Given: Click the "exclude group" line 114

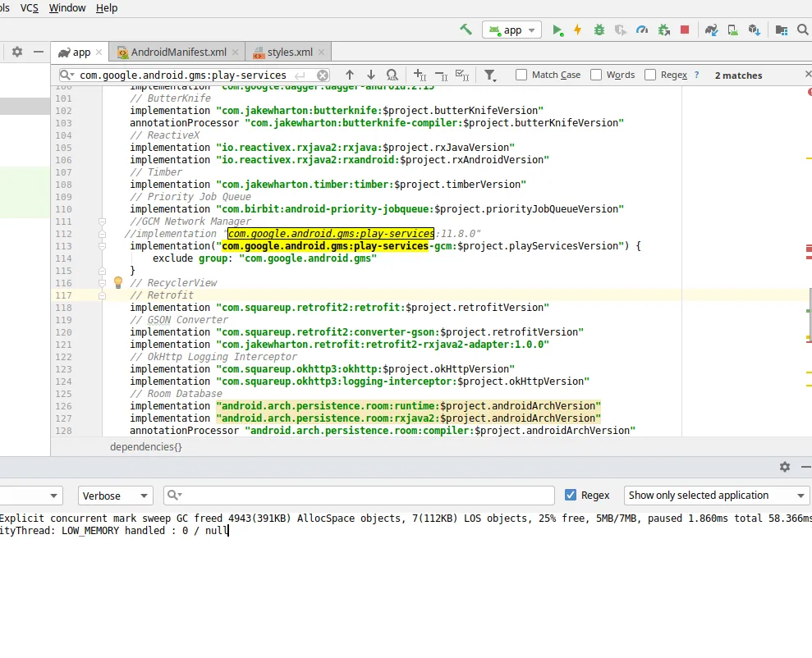Looking at the screenshot, I should coord(264,258).
